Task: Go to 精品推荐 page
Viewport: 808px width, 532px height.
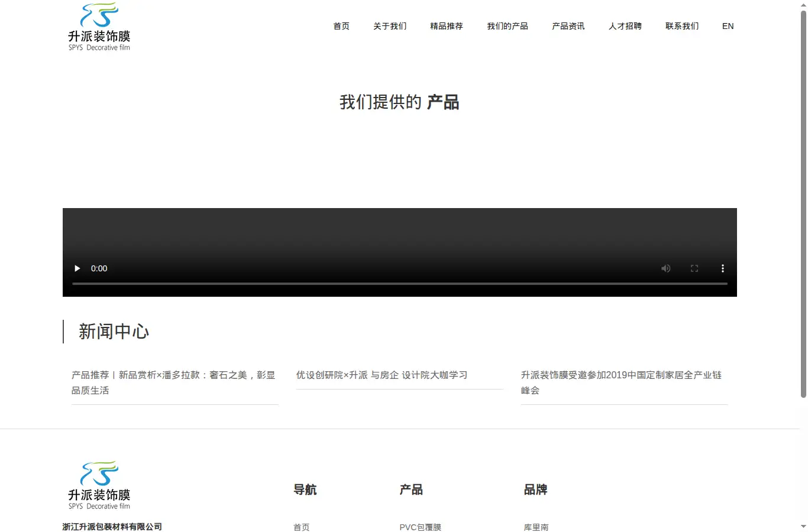Action: [447, 26]
